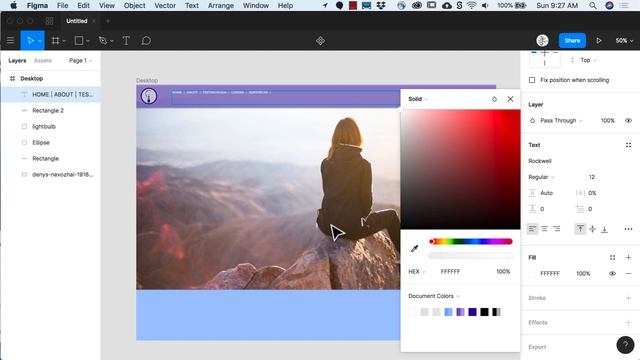This screenshot has height=360, width=640.
Task: Open more text options ellipsis
Action: click(x=628, y=229)
